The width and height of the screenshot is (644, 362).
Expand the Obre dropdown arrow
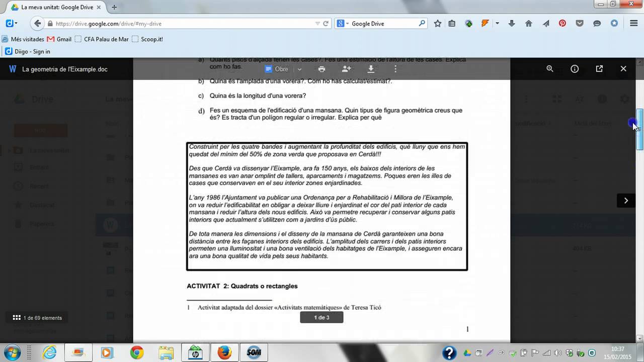click(x=299, y=69)
